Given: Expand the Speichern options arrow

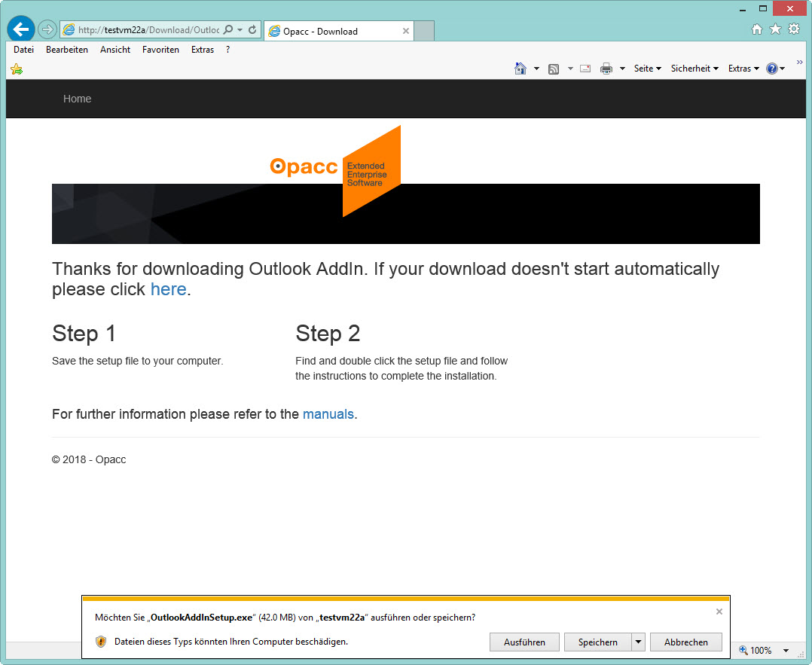Looking at the screenshot, I should click(639, 642).
